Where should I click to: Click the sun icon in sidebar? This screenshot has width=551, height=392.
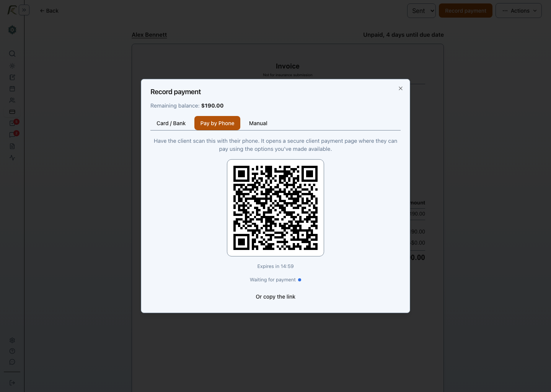(12, 66)
